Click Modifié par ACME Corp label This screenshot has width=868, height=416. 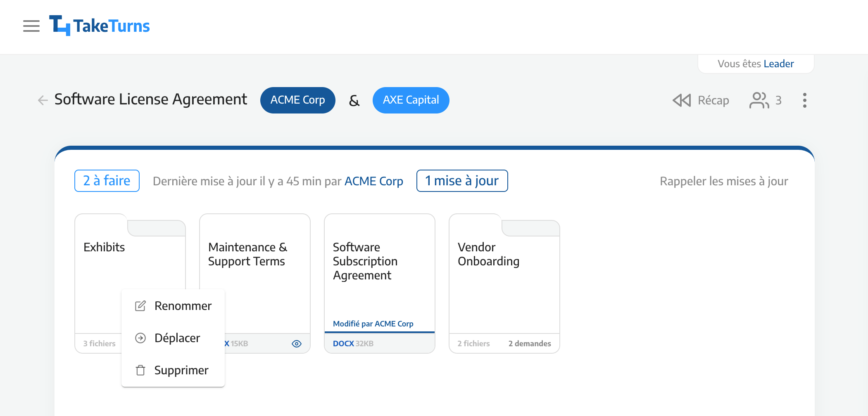click(373, 324)
